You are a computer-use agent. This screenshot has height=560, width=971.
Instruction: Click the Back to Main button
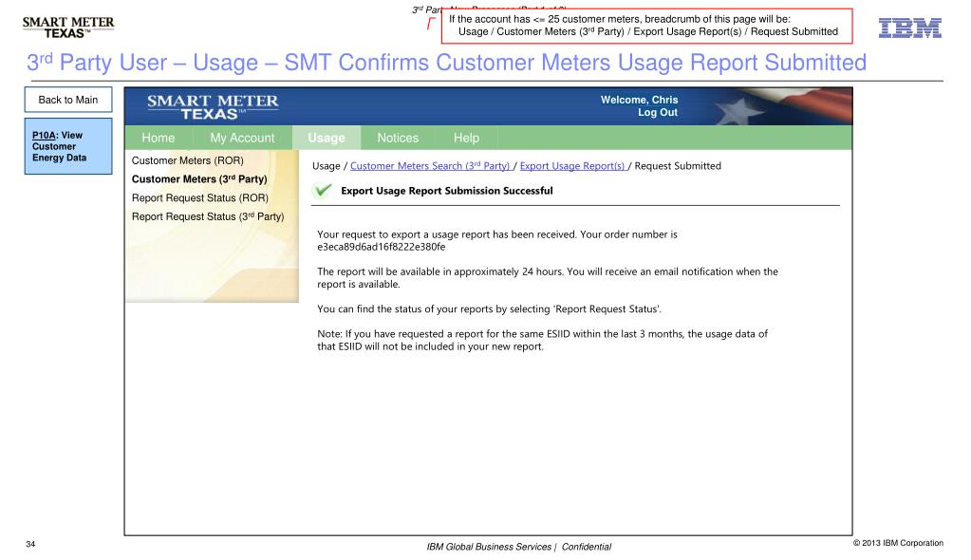(x=68, y=100)
